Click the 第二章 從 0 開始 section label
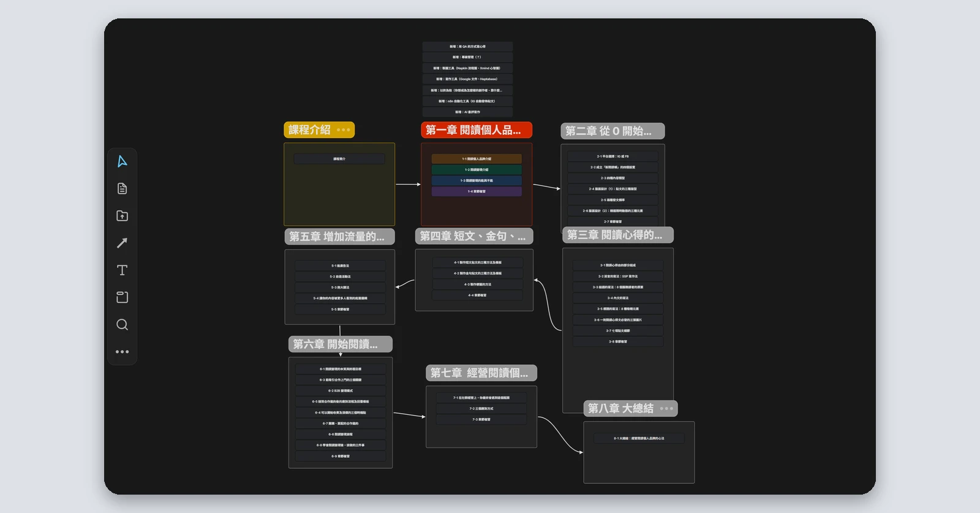 (x=612, y=131)
